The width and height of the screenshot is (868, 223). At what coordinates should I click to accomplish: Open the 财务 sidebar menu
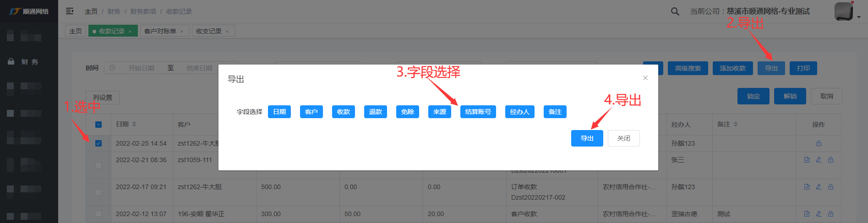[x=29, y=62]
